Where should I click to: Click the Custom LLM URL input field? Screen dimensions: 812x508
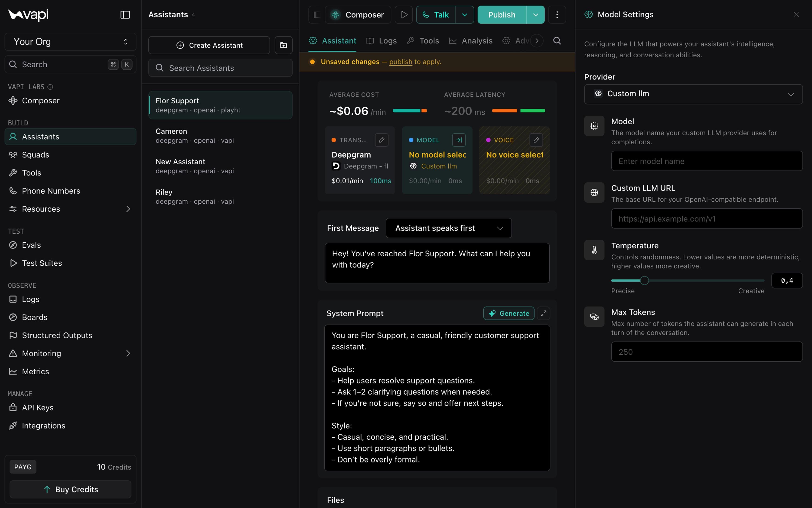tap(707, 219)
